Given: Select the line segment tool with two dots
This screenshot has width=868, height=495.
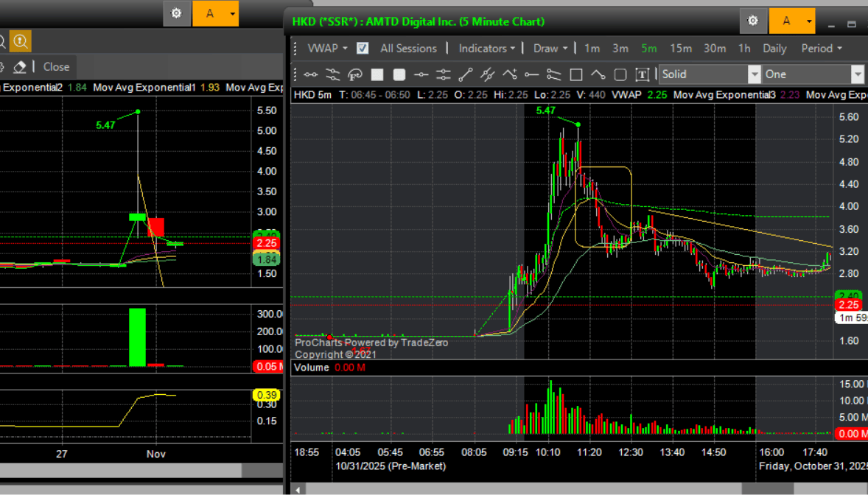Looking at the screenshot, I should (x=310, y=74).
